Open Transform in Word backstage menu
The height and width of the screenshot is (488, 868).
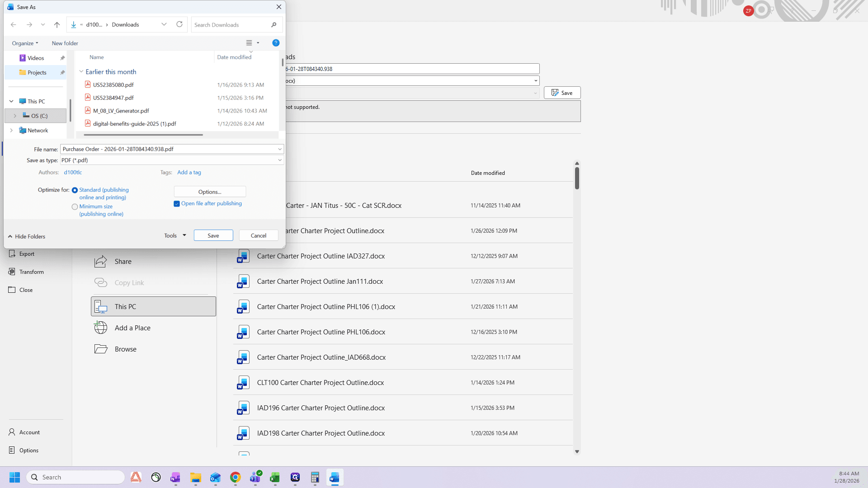[32, 272]
